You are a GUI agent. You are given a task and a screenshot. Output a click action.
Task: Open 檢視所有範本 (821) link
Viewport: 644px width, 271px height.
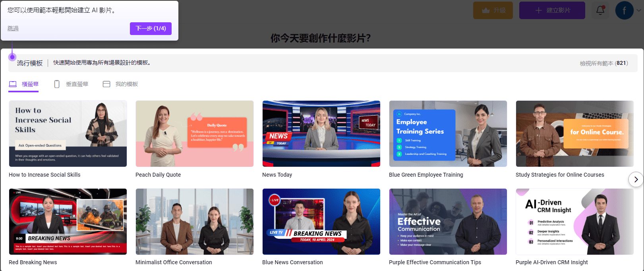604,63
